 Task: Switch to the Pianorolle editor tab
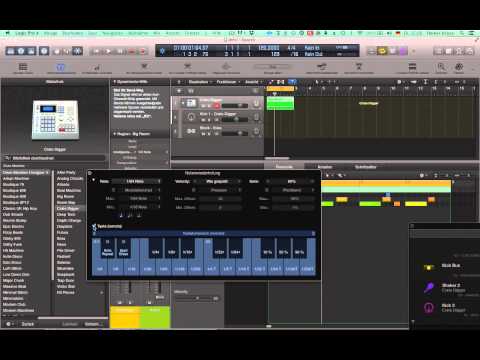[x=284, y=167]
